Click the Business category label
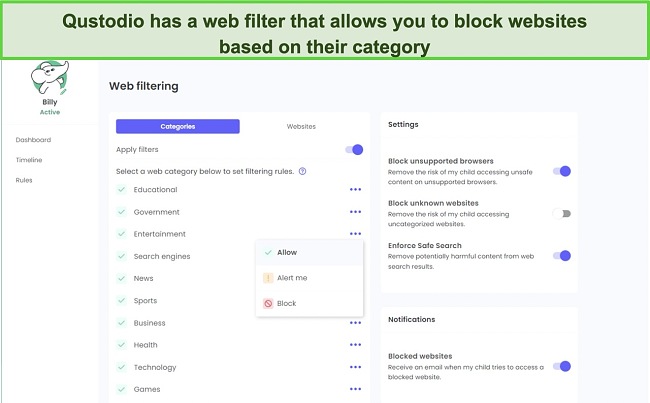Image resolution: width=650 pixels, height=403 pixels. pyautogui.click(x=150, y=323)
